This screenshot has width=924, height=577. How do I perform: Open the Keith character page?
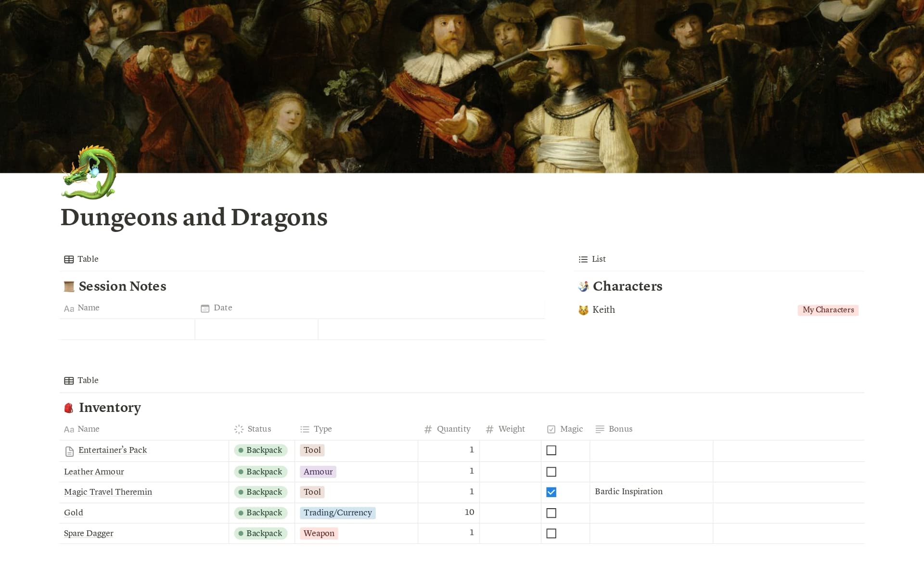(603, 310)
